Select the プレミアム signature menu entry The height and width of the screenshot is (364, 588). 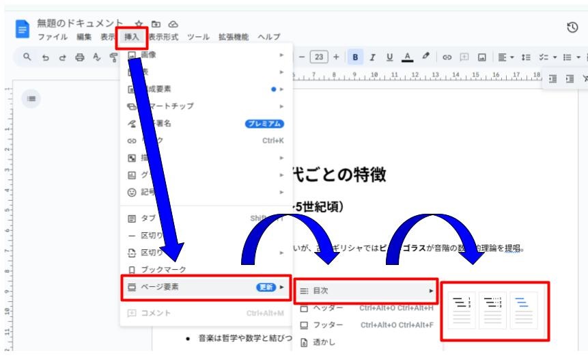click(x=206, y=124)
